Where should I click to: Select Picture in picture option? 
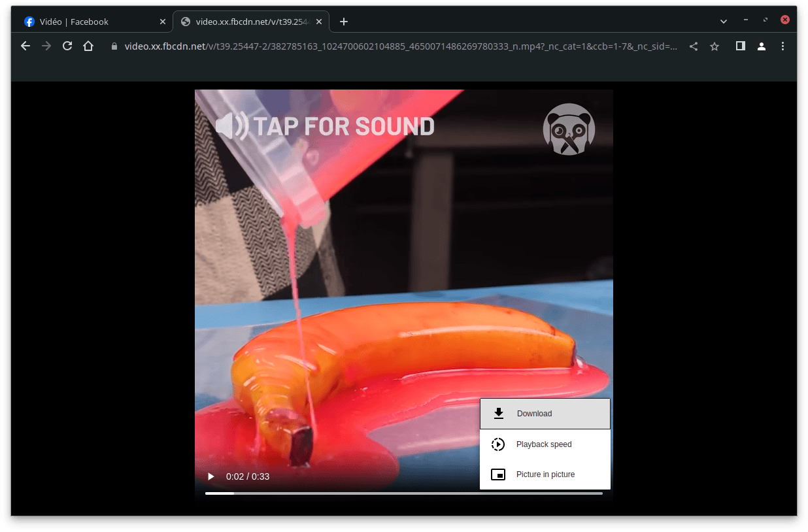click(x=545, y=474)
